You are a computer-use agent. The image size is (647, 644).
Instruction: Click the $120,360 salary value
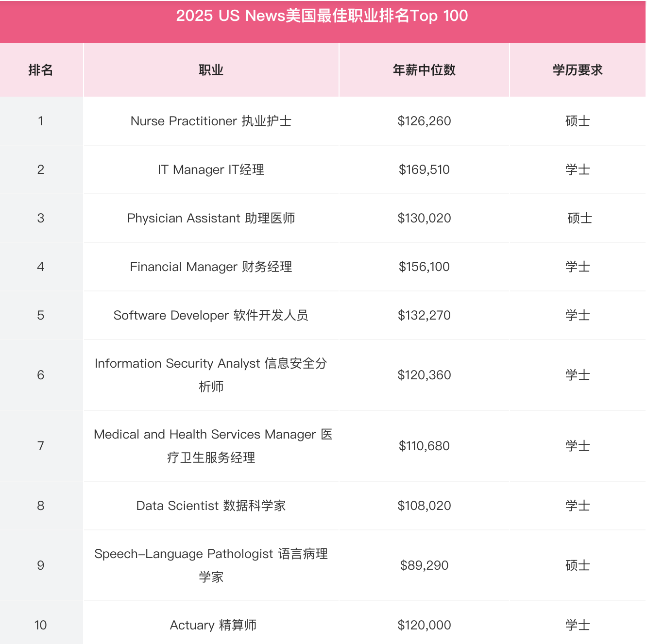tap(424, 375)
